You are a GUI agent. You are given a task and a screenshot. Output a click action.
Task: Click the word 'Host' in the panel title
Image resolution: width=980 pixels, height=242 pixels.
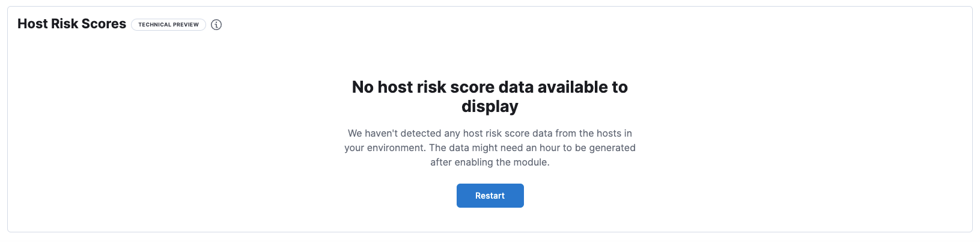pos(32,24)
